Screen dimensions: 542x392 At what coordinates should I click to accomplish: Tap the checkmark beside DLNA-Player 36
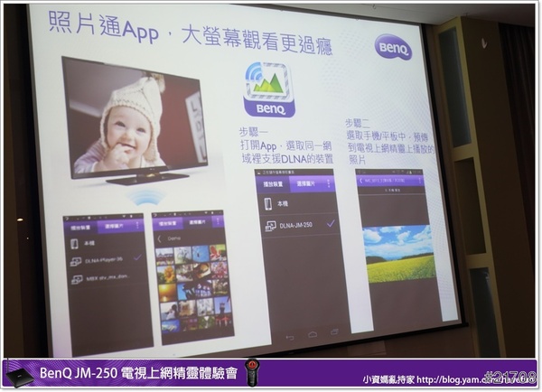pos(137,257)
